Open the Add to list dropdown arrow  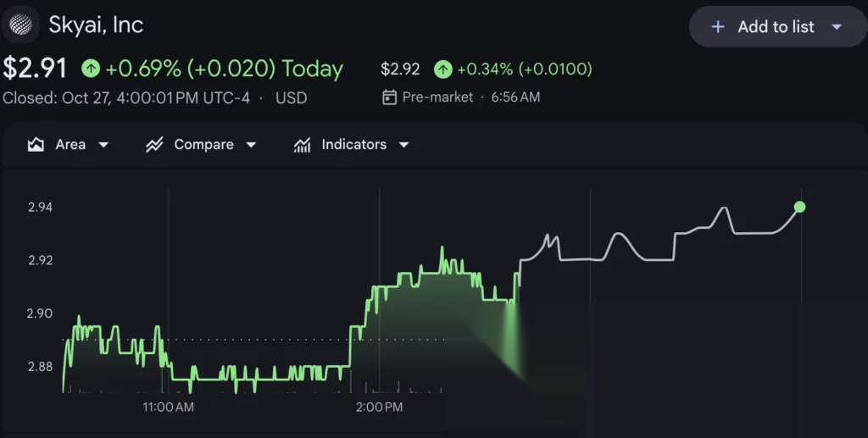837,26
